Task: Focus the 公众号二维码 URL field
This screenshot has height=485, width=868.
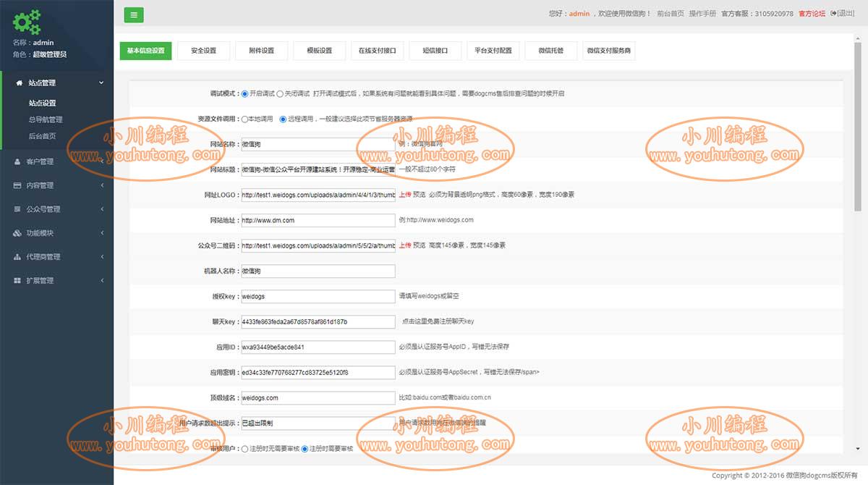Action: [x=318, y=245]
